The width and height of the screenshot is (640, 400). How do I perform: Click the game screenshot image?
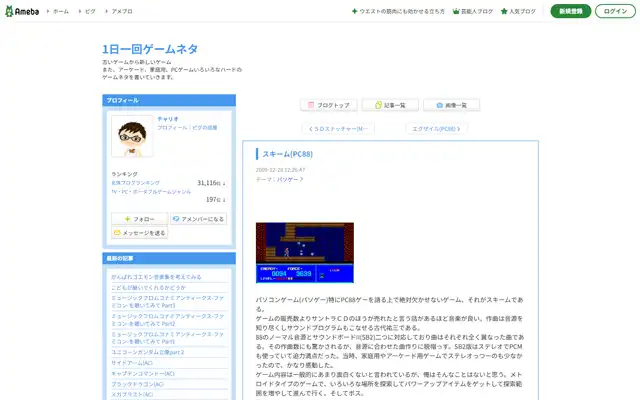pyautogui.click(x=304, y=253)
